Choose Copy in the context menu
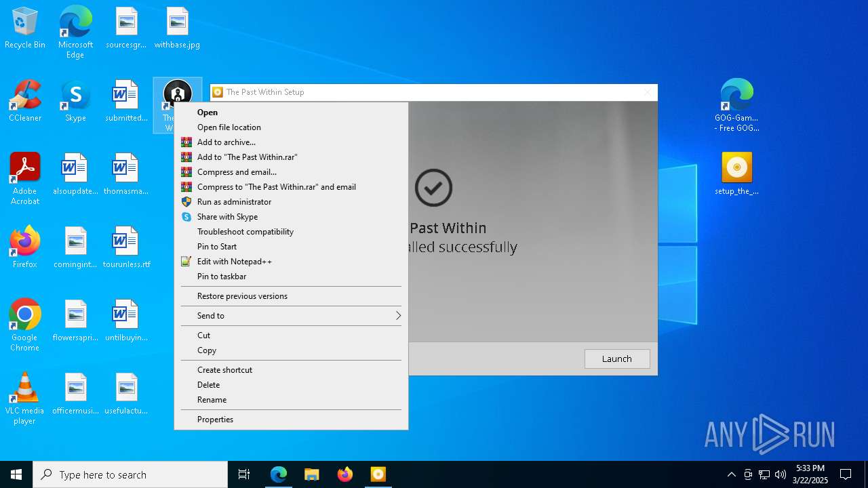Image resolution: width=868 pixels, height=488 pixels. [x=291, y=350]
